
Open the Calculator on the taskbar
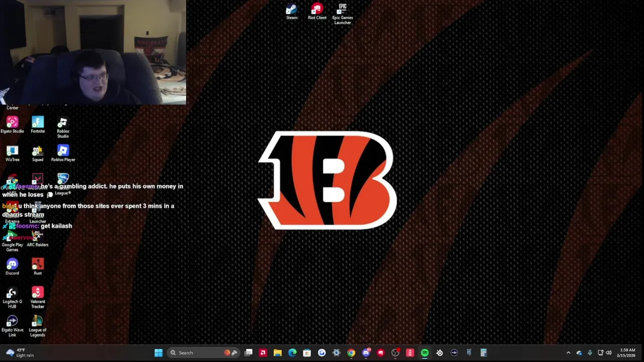point(484,353)
